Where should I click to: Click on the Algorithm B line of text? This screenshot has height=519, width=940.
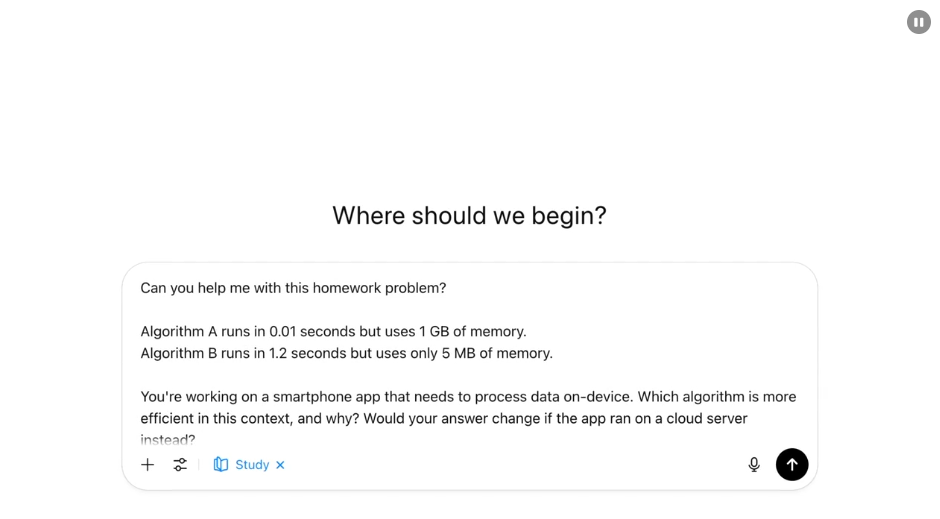point(347,353)
